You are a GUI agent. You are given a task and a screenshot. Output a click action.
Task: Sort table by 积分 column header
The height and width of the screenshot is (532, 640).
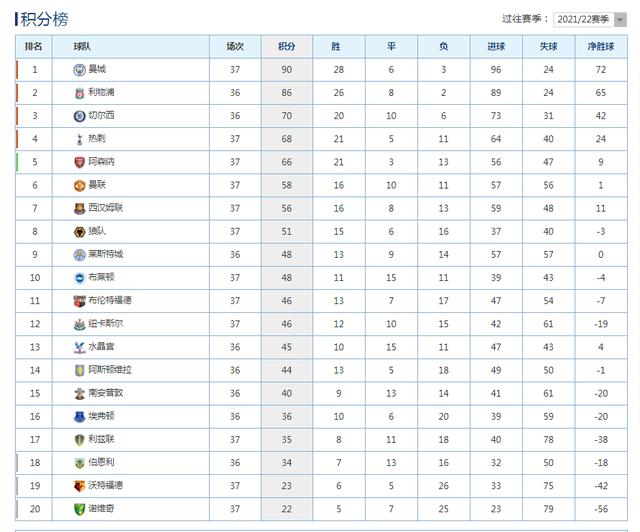[x=287, y=47]
